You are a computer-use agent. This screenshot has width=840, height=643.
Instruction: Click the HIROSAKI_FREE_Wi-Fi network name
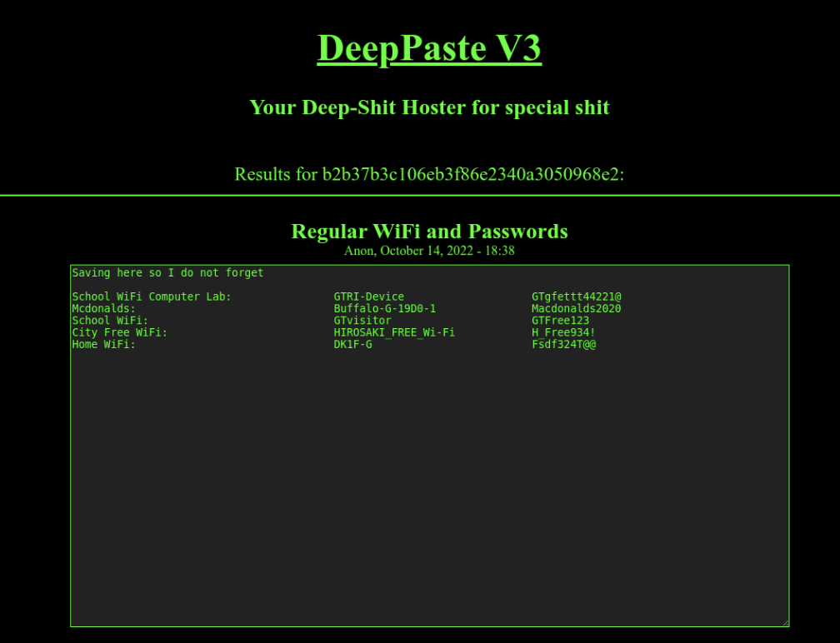(394, 332)
